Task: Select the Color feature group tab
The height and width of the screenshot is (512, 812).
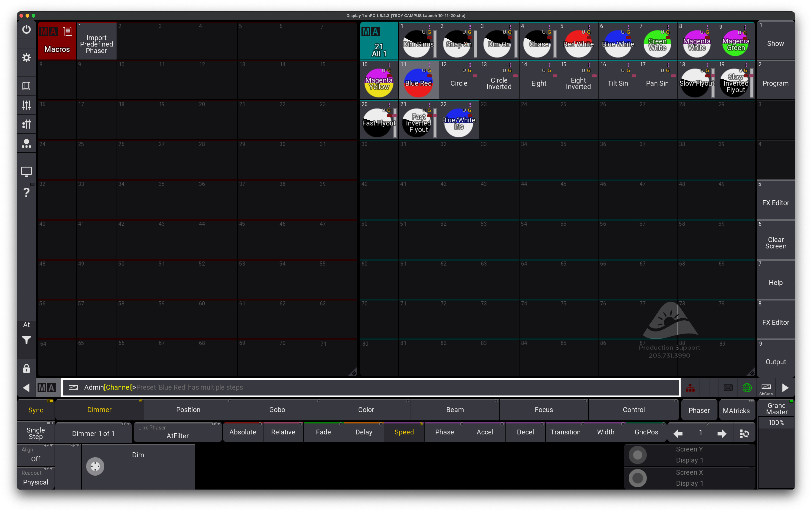Action: [366, 410]
